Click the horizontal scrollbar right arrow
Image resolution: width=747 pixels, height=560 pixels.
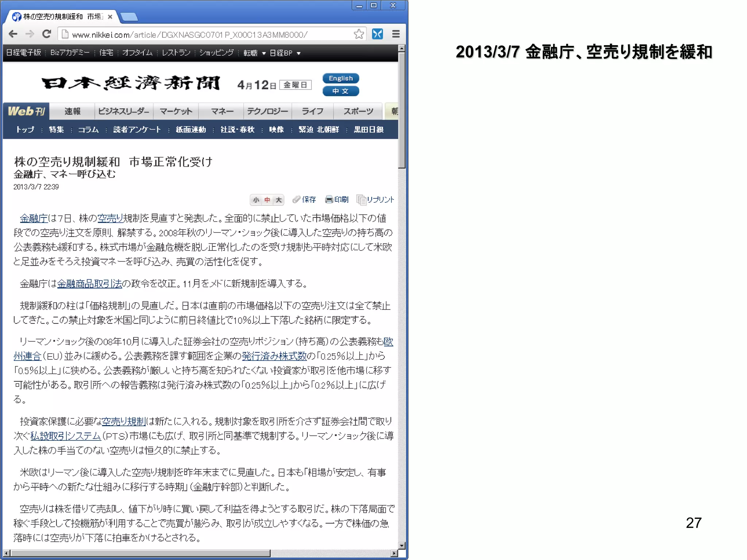[x=394, y=553]
